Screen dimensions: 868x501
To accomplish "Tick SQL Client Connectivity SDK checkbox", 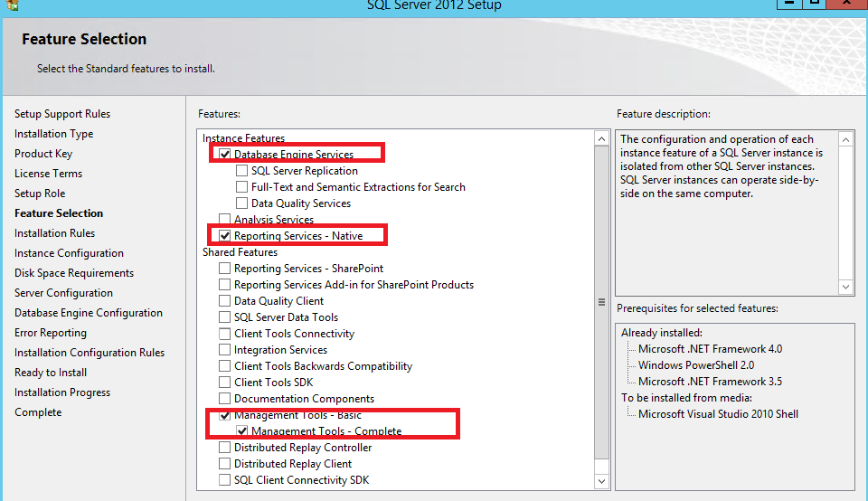I will tap(225, 480).
